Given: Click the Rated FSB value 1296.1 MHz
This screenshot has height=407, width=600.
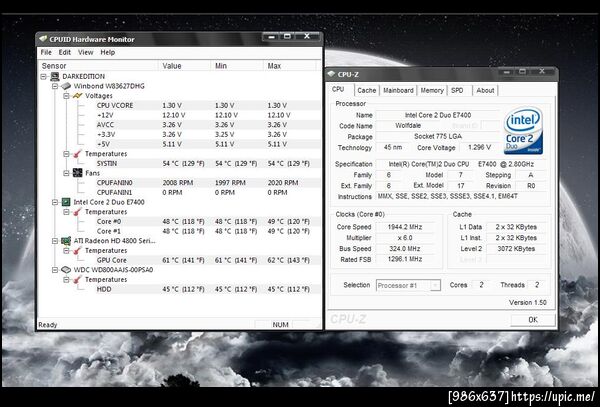Looking at the screenshot, I should pyautogui.click(x=405, y=259).
